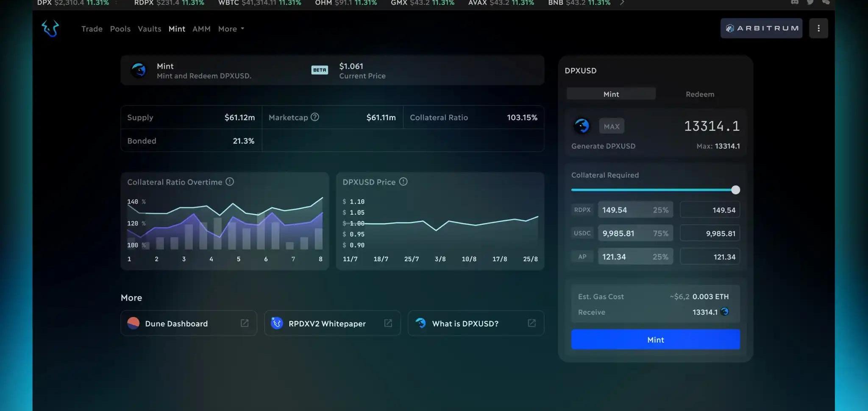Open the three-dot options menu

[818, 28]
